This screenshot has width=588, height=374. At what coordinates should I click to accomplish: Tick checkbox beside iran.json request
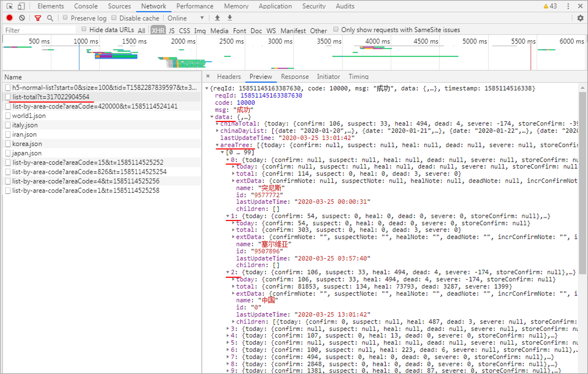click(x=8, y=134)
